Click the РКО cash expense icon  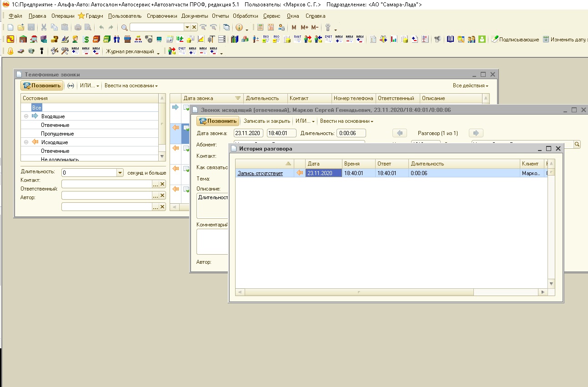tap(276, 39)
